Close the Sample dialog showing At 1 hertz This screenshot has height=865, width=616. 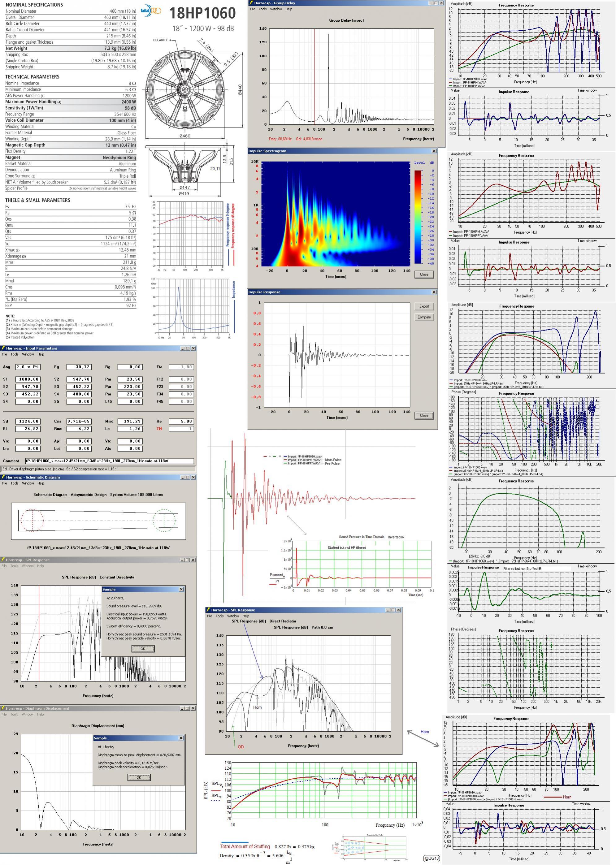[181, 738]
